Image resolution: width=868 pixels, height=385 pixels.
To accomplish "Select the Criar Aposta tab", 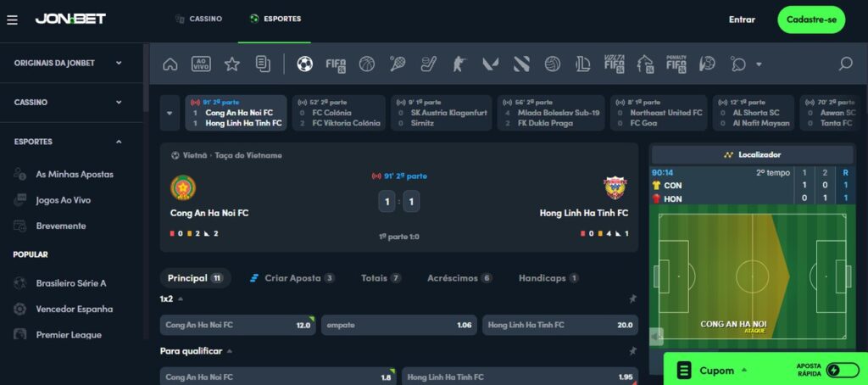I will coord(292,278).
